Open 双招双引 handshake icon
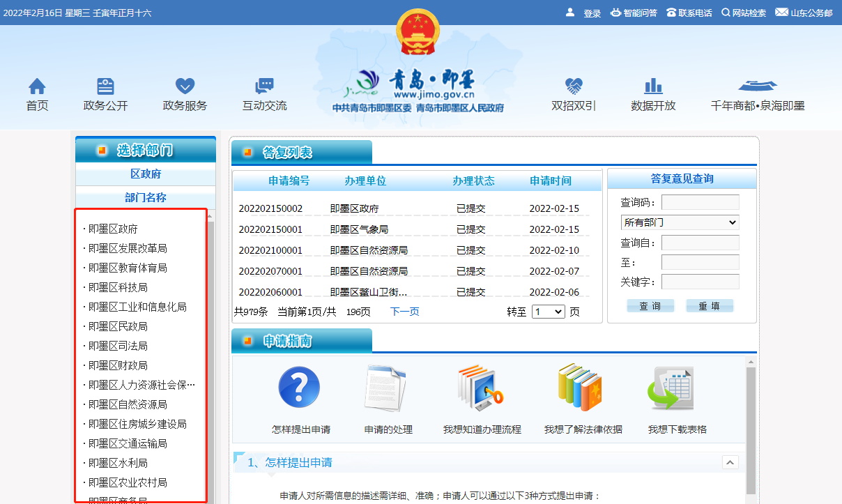This screenshot has width=842, height=504. 574,86
